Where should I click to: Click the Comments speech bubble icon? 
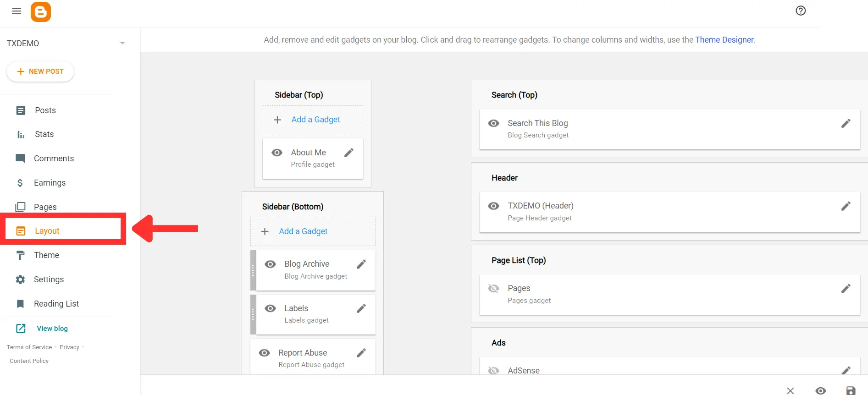20,159
